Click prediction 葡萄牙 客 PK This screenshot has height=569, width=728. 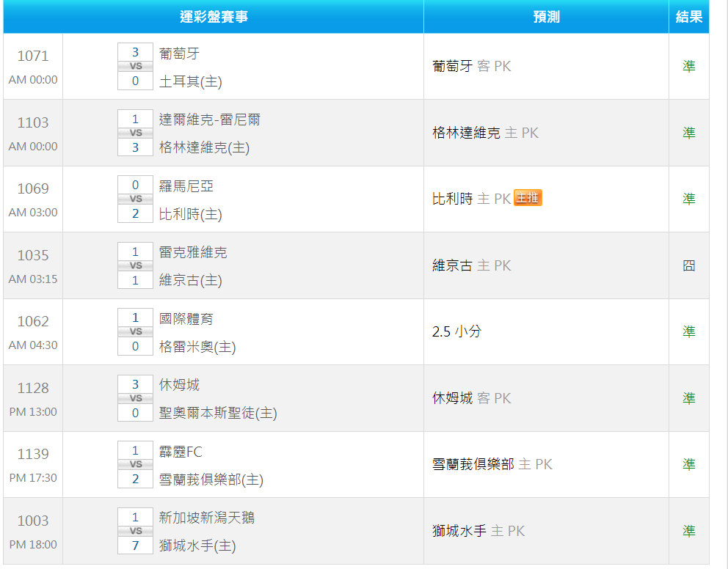[472, 66]
